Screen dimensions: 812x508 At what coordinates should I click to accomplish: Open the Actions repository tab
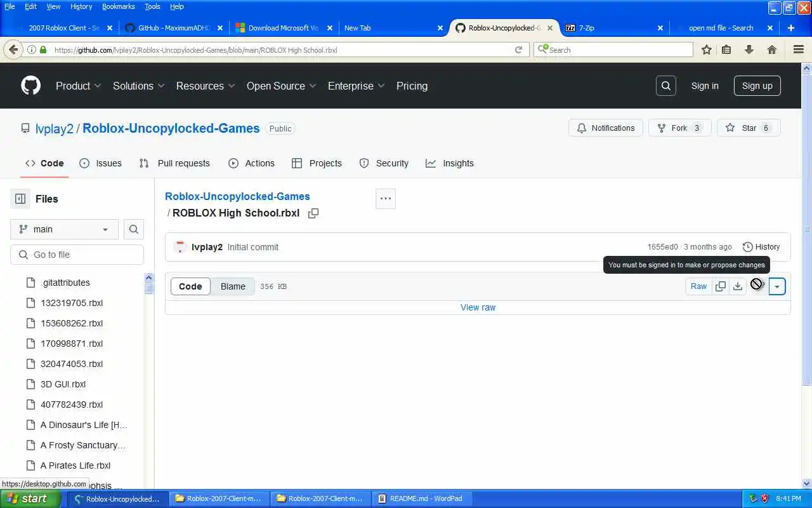pos(251,163)
